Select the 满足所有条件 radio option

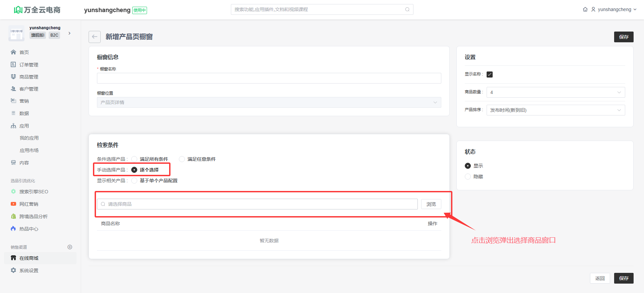[134, 159]
